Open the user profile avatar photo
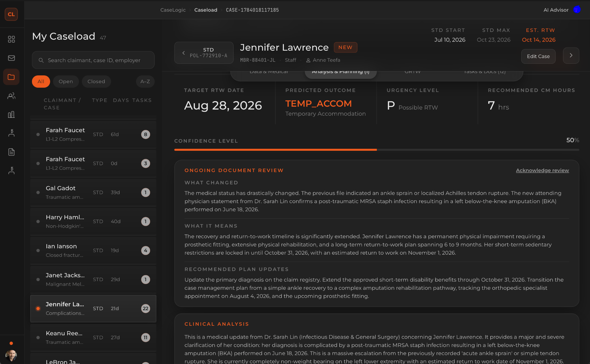The width and height of the screenshot is (590, 364). click(11, 355)
